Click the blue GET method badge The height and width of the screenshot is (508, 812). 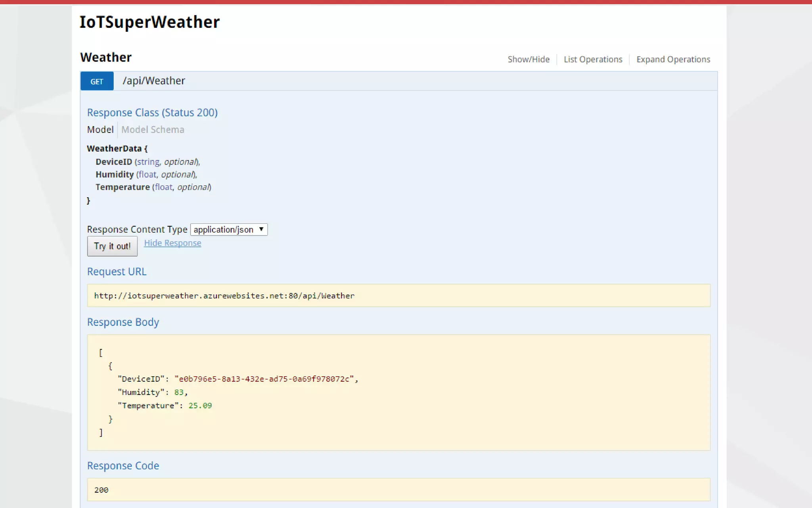[x=97, y=81]
